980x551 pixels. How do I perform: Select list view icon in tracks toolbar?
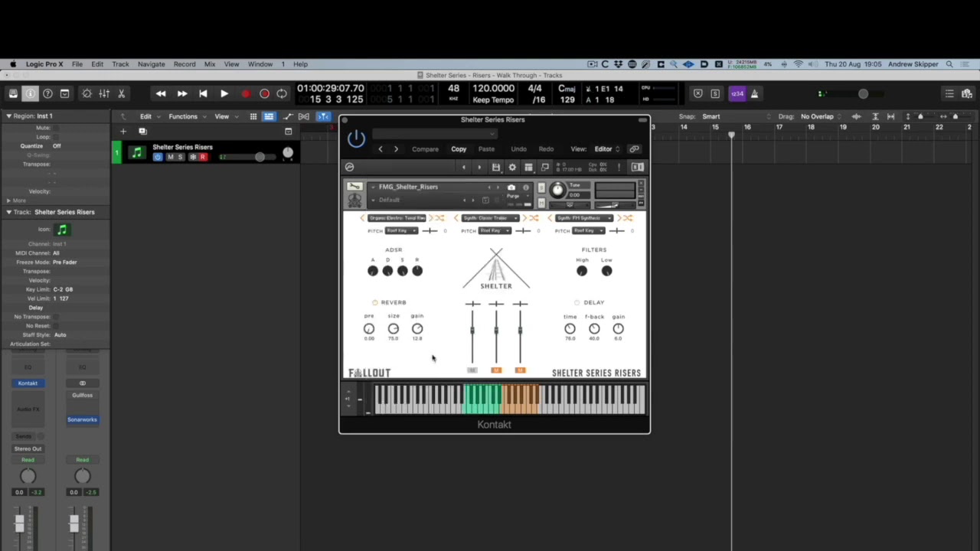pyautogui.click(x=269, y=116)
